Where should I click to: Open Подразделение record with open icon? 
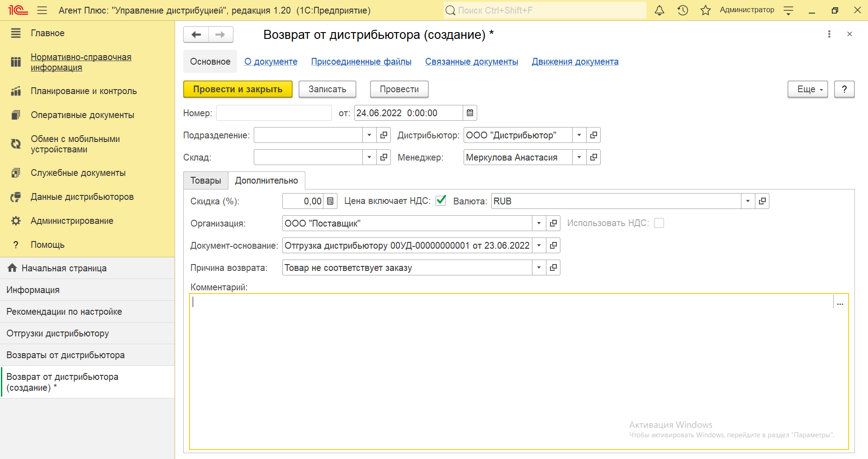click(384, 135)
